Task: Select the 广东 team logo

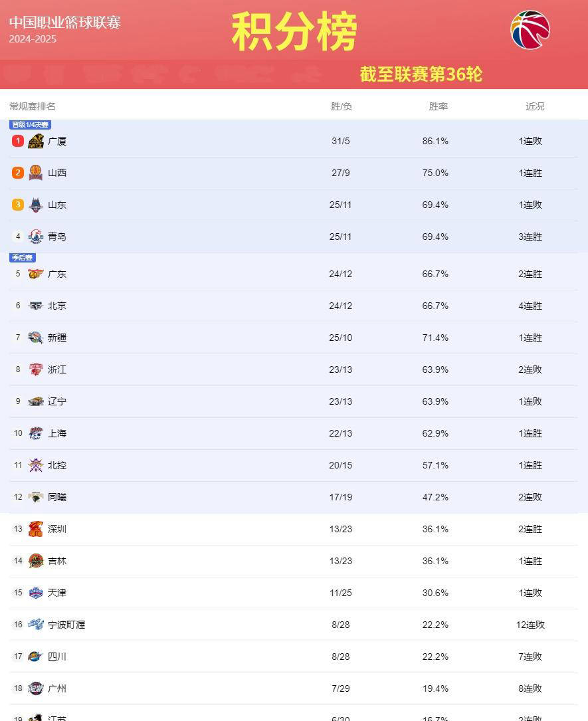Action: click(36, 274)
